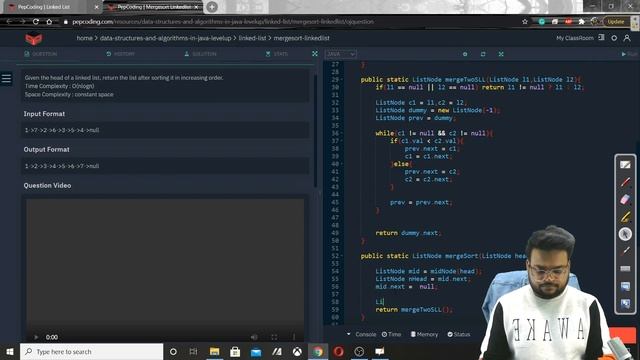640x360 pixels.
Task: Click the PepCoding logo
Action: 33,38
